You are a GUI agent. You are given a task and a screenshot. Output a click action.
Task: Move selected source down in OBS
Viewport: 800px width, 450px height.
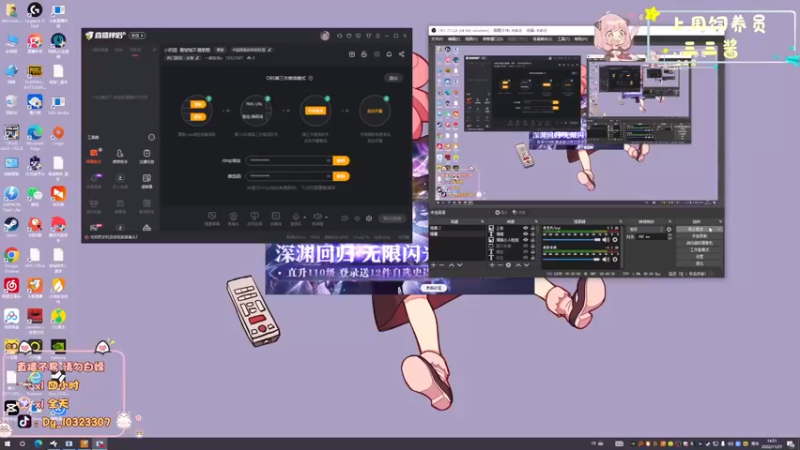pyautogui.click(x=526, y=265)
